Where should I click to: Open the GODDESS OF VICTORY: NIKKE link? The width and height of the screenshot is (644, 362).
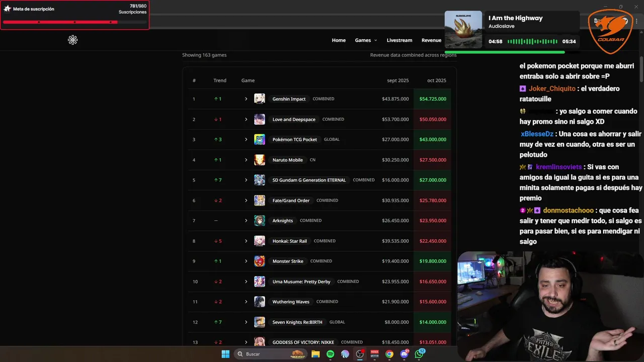click(x=303, y=342)
